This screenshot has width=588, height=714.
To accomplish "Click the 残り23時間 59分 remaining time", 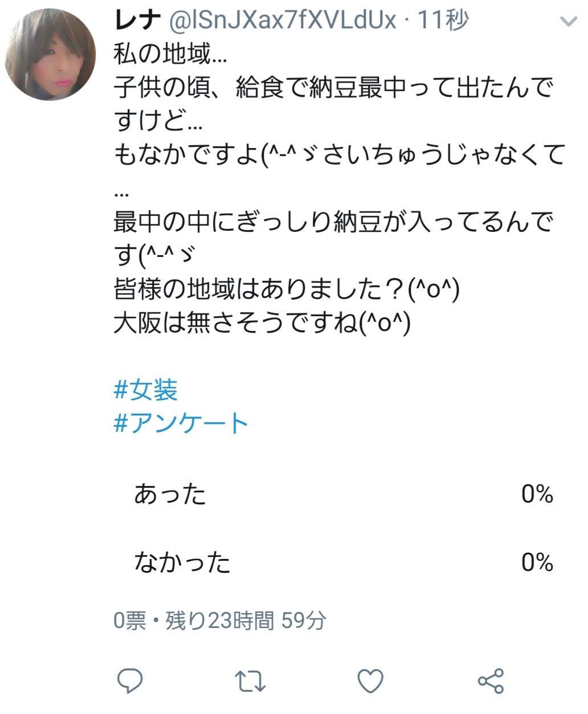I will [x=246, y=621].
